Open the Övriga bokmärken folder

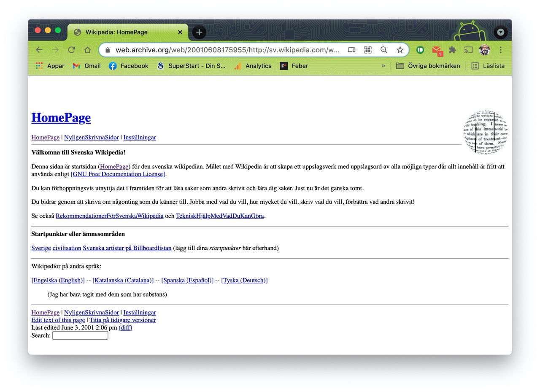428,66
